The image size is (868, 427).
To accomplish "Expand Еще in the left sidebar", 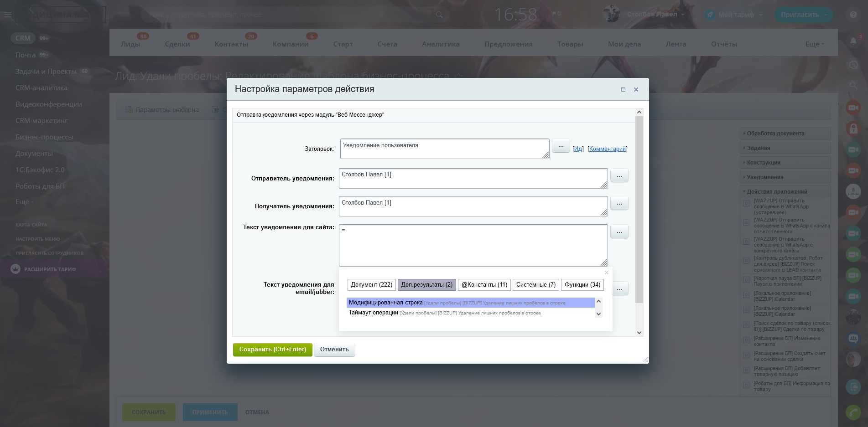I will point(24,202).
